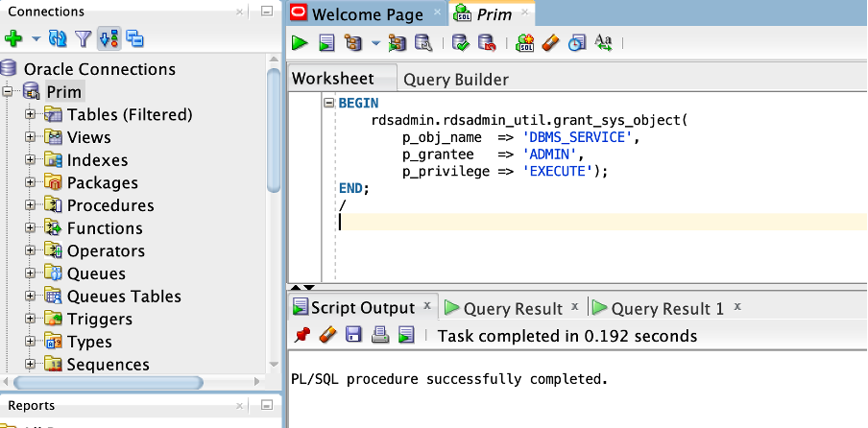Save Script Output with disk icon
The width and height of the screenshot is (868, 428).
(x=353, y=335)
